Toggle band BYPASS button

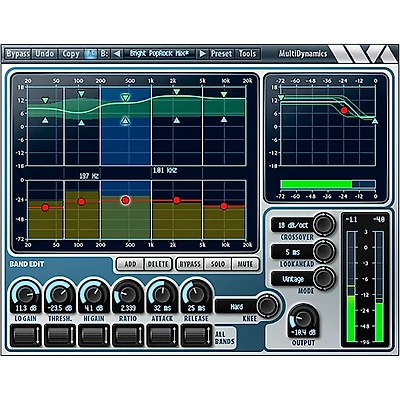[190, 264]
